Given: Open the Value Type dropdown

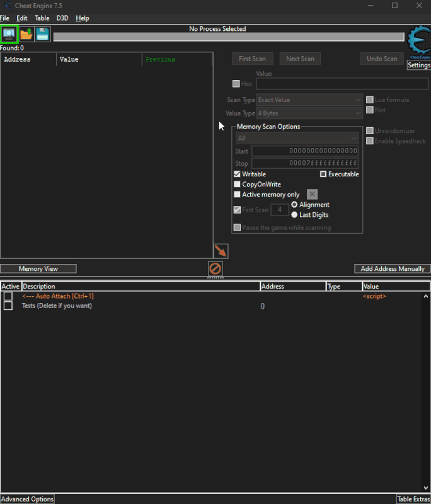Looking at the screenshot, I should pyautogui.click(x=309, y=113).
